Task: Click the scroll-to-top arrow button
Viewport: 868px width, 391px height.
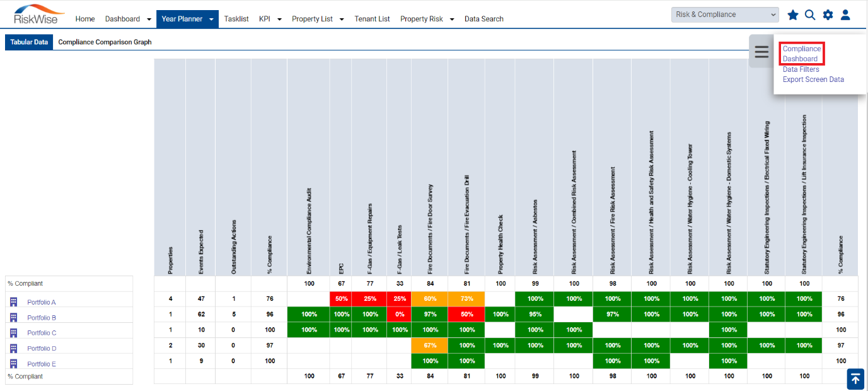Action: tap(855, 378)
